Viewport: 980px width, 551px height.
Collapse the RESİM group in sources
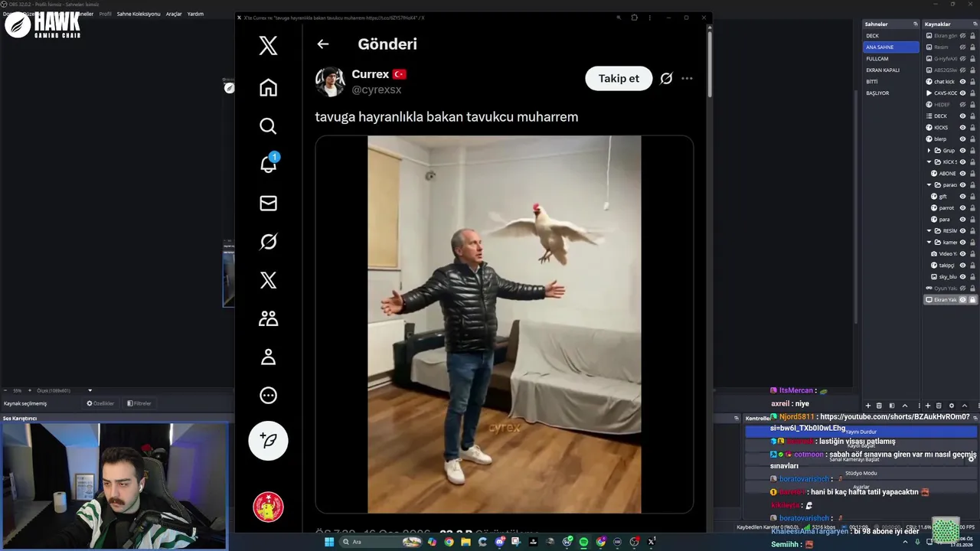click(x=929, y=231)
